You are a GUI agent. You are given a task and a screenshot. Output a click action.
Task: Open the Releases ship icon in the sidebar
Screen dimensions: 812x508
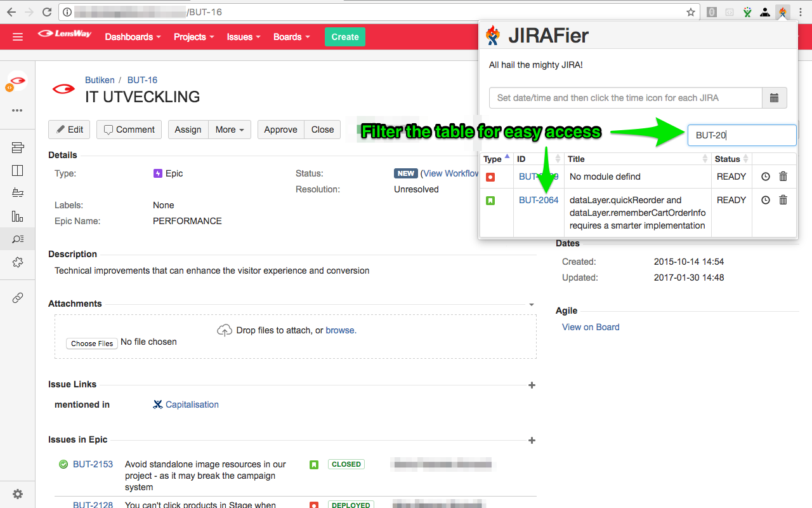pyautogui.click(x=18, y=193)
